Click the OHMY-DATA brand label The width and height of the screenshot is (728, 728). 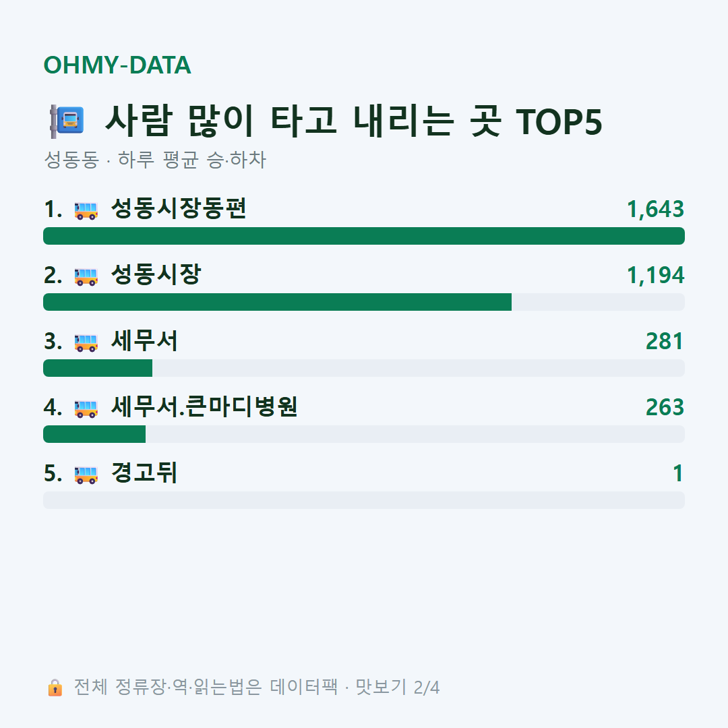(x=117, y=65)
